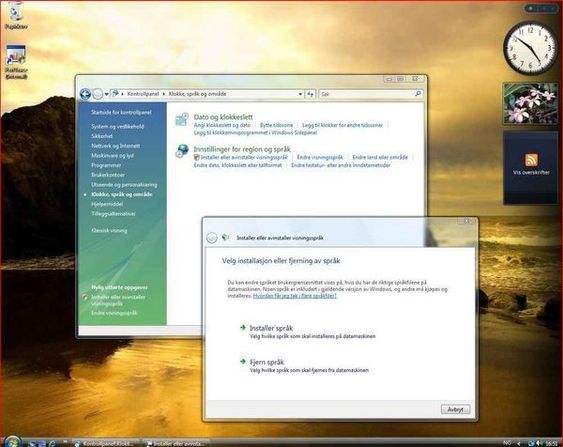563x447 pixels.
Task: Click the search magnifier icon
Action: [418, 94]
